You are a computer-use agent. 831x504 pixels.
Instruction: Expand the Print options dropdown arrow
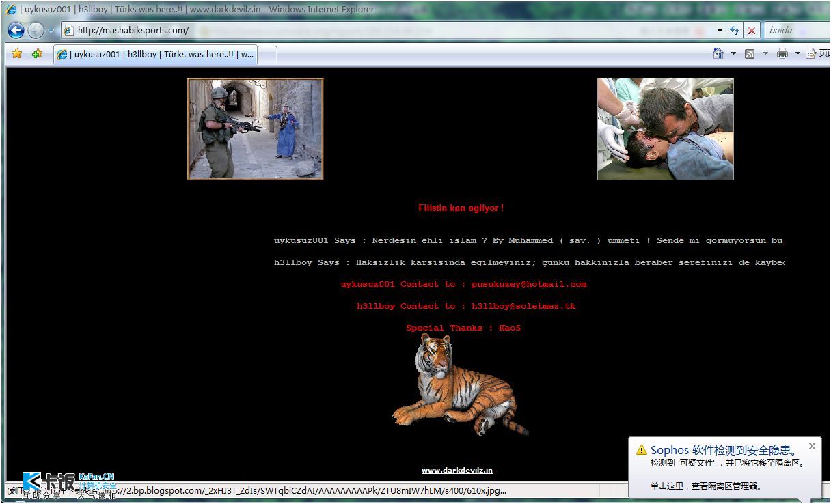pos(797,53)
